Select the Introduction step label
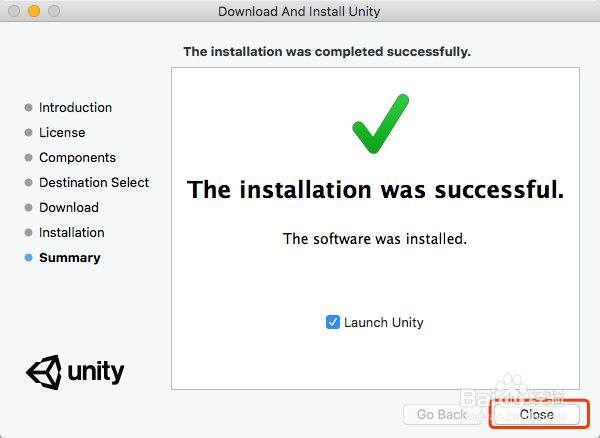Image resolution: width=600 pixels, height=438 pixels. tap(75, 107)
